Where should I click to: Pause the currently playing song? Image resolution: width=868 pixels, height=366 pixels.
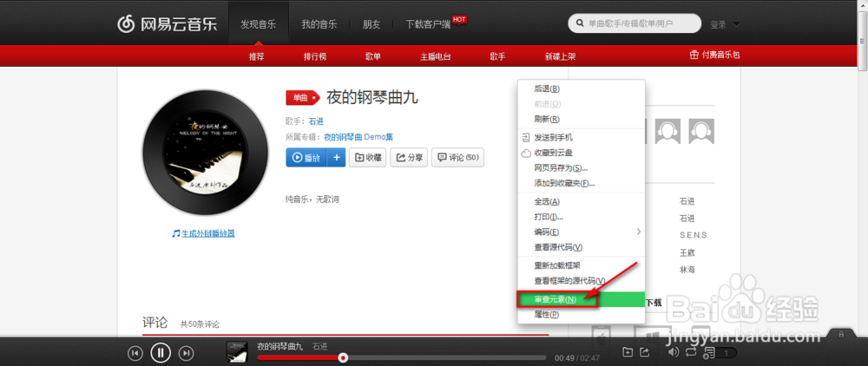161,352
